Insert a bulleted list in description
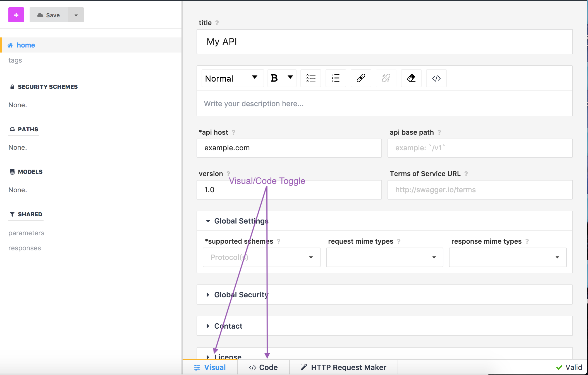This screenshot has height=375, width=588. pyautogui.click(x=310, y=78)
